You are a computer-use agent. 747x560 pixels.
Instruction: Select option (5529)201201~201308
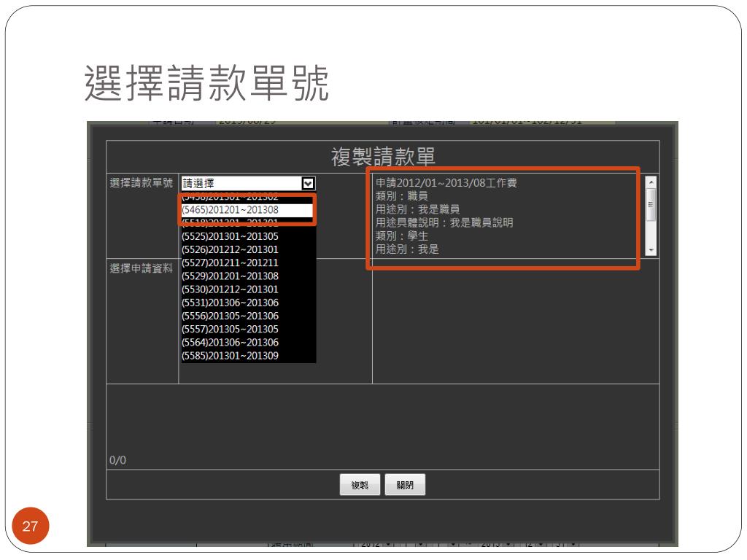(x=248, y=276)
